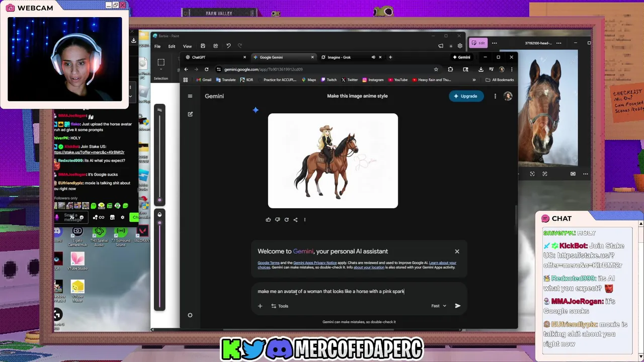Image resolution: width=644 pixels, height=362 pixels.
Task: Click the Paint share icon
Action: coord(215,46)
